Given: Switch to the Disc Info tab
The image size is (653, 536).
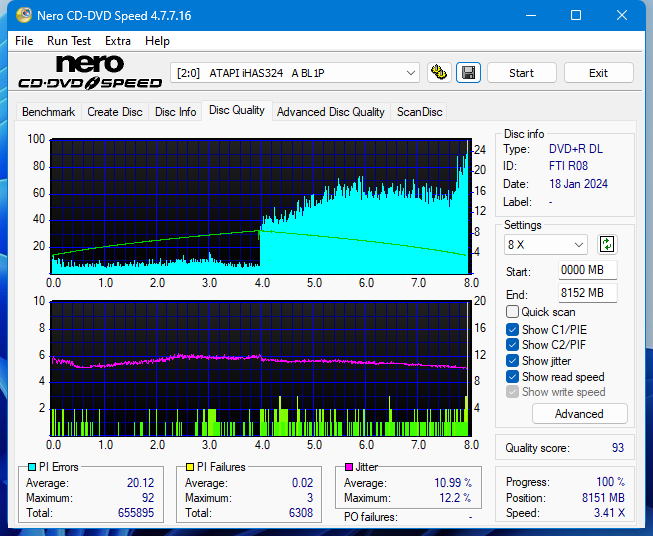Looking at the screenshot, I should pyautogui.click(x=175, y=112).
